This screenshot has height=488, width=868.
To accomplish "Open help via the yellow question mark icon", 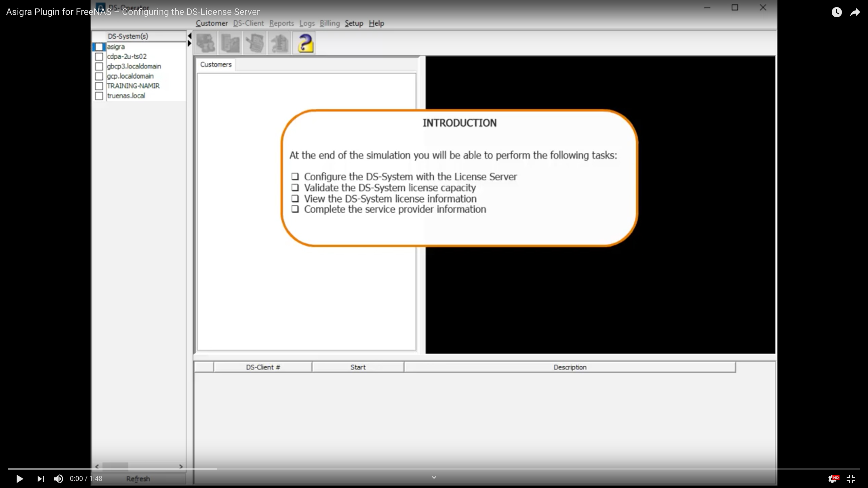I will (x=304, y=43).
